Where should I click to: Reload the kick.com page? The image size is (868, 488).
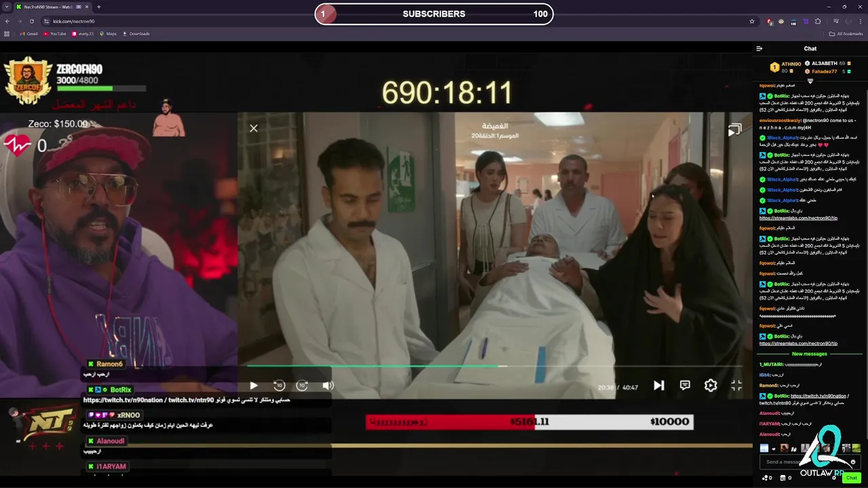31,21
